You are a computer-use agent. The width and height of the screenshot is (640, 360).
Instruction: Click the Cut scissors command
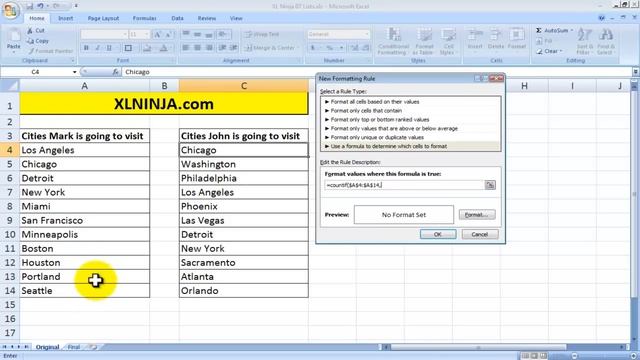click(x=36, y=31)
